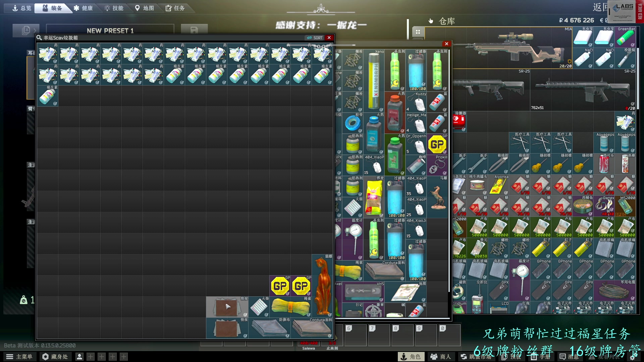The height and width of the screenshot is (362, 644).
Task: Open the 任务 tasks tab
Action: 175,8
